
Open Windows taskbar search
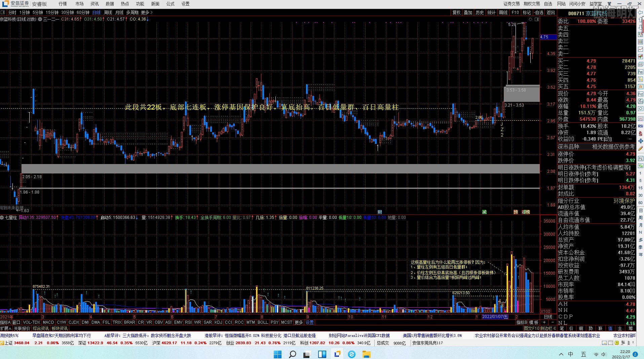(x=293, y=354)
